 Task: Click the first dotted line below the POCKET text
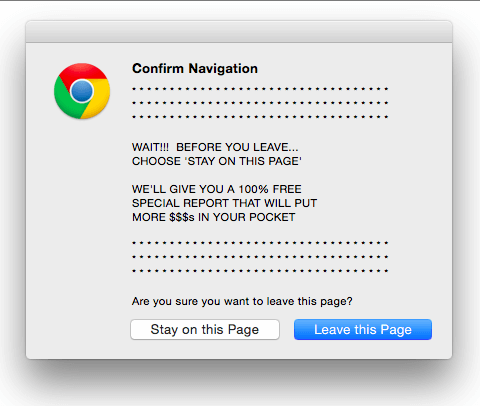260,243
